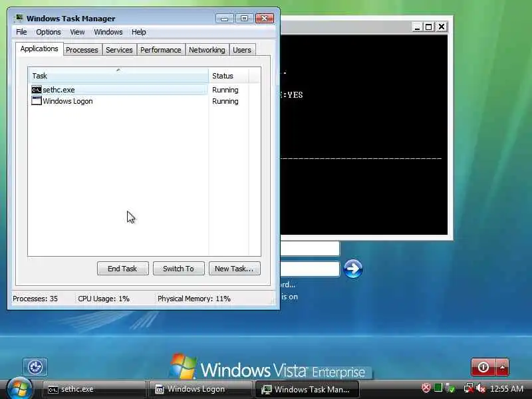Maximize the console window behind Task Manager
Image resolution: width=532 pixels, height=399 pixels.
pos(429,27)
